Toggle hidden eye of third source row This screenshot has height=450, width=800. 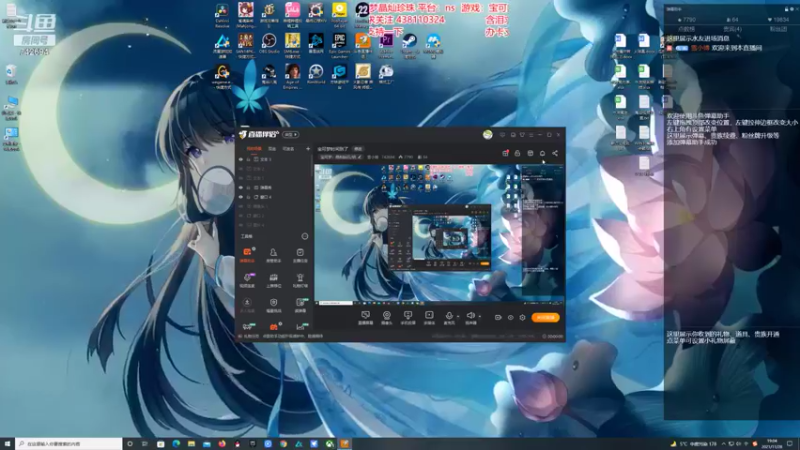[x=241, y=178]
